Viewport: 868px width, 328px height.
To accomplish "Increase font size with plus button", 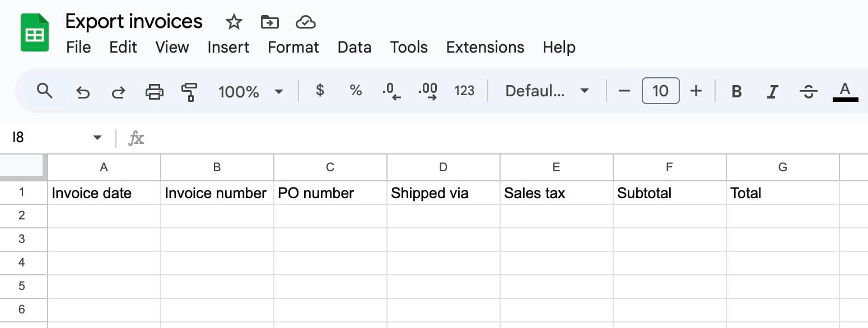I will coord(696,91).
